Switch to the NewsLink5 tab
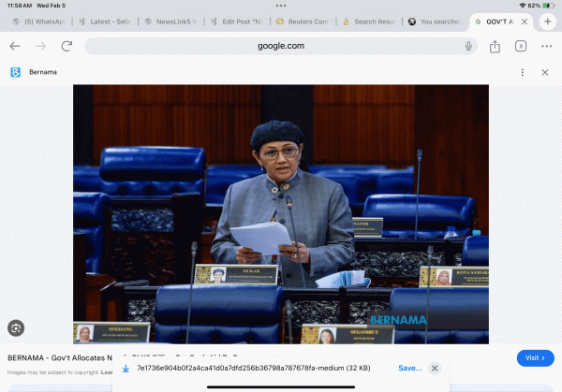 (x=171, y=21)
